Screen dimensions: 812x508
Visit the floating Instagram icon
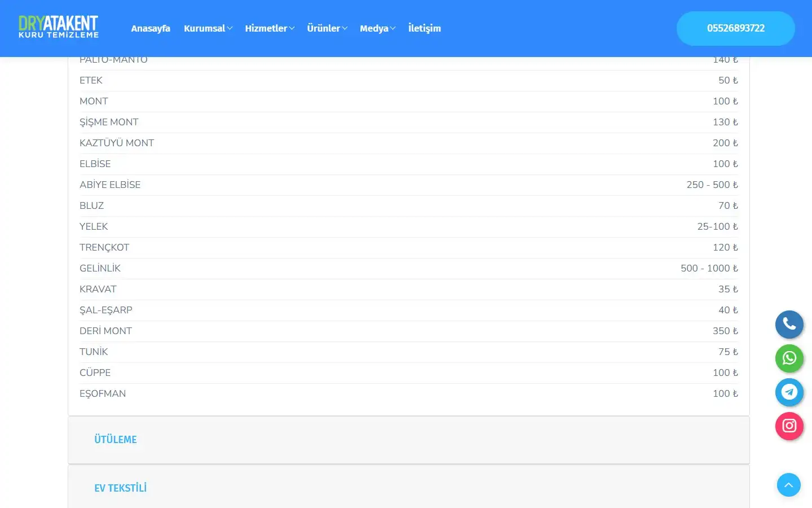(789, 426)
